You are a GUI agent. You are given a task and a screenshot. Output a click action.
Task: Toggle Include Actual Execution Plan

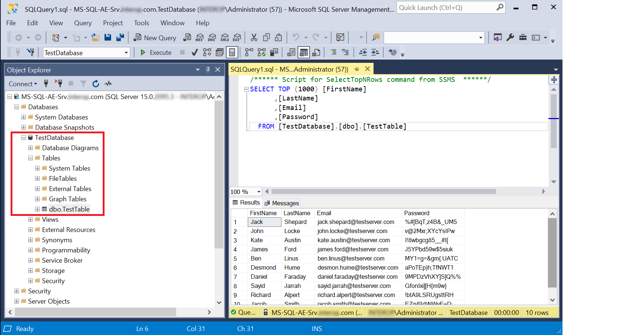click(249, 52)
